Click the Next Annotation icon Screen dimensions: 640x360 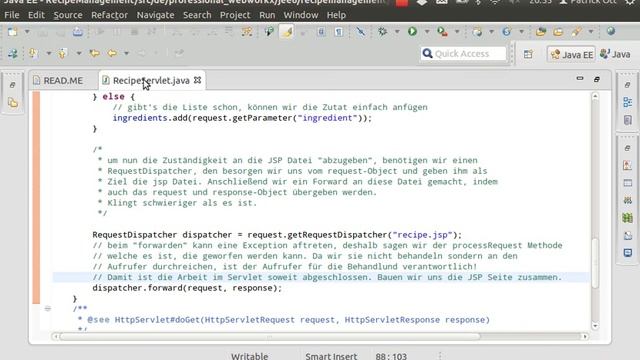click(33, 53)
